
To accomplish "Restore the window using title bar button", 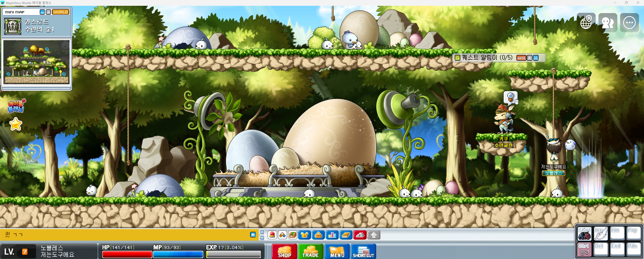I will coord(626,3).
